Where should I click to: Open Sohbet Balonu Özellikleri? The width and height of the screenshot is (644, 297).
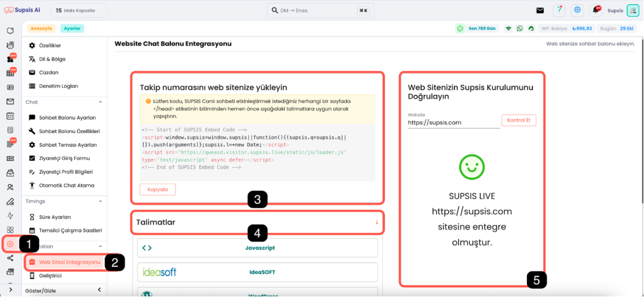[x=69, y=131]
